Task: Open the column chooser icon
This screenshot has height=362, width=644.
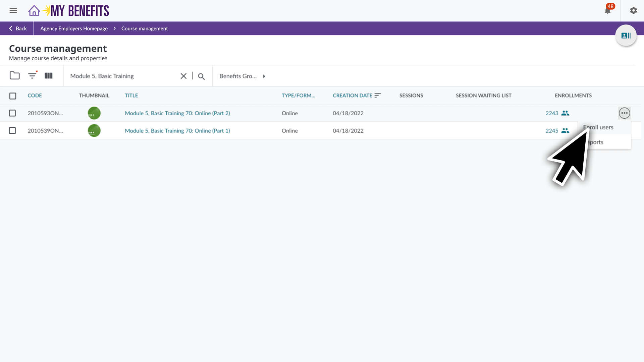Action: [49, 76]
